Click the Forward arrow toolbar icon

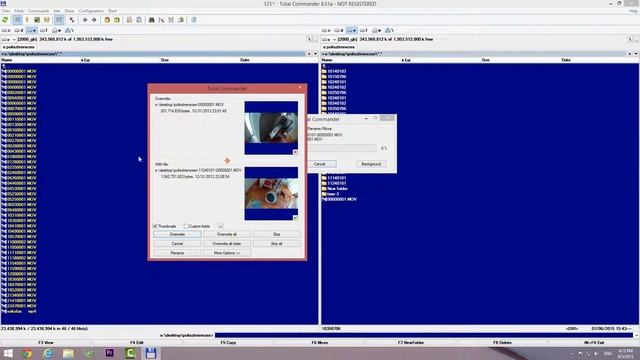point(94,20)
